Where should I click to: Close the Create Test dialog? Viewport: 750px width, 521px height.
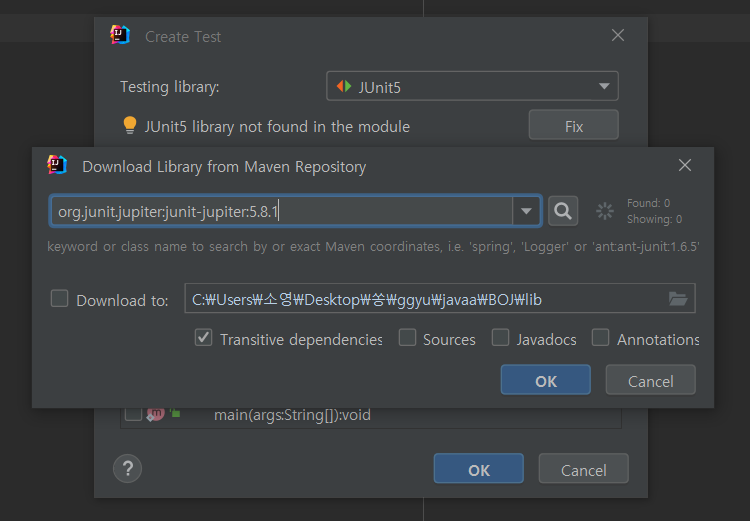pyautogui.click(x=618, y=35)
